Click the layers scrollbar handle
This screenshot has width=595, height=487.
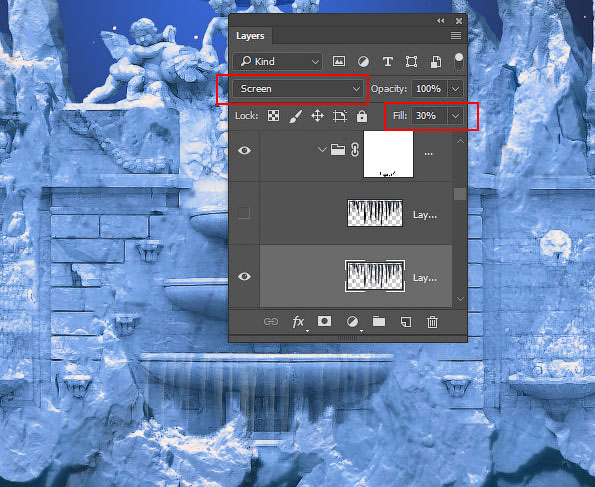[x=460, y=194]
